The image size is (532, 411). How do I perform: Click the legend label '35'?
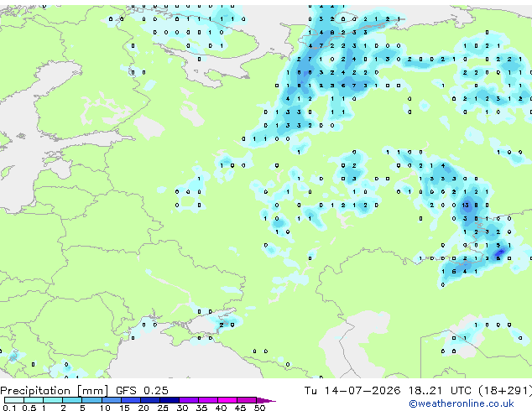pyautogui.click(x=201, y=408)
